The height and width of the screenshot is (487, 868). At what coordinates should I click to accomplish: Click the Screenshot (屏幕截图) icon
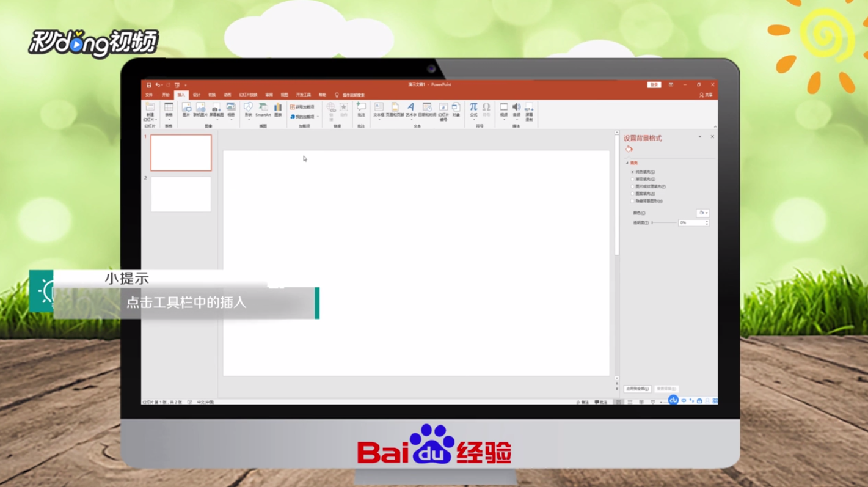pyautogui.click(x=216, y=108)
